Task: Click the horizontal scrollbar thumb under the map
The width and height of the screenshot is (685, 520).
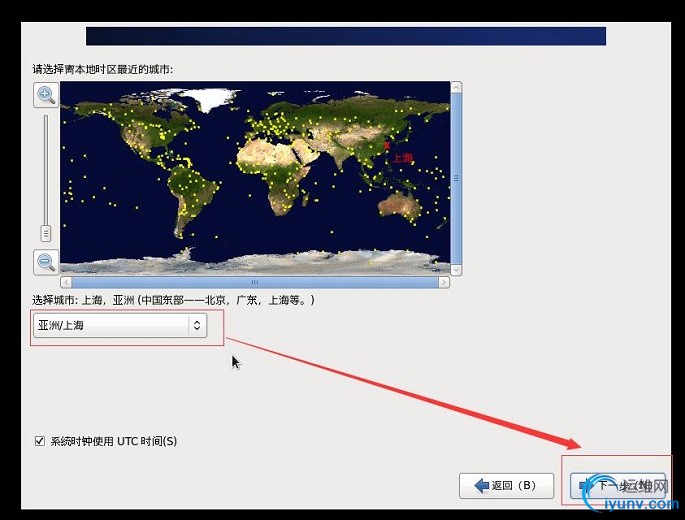Action: click(255, 282)
